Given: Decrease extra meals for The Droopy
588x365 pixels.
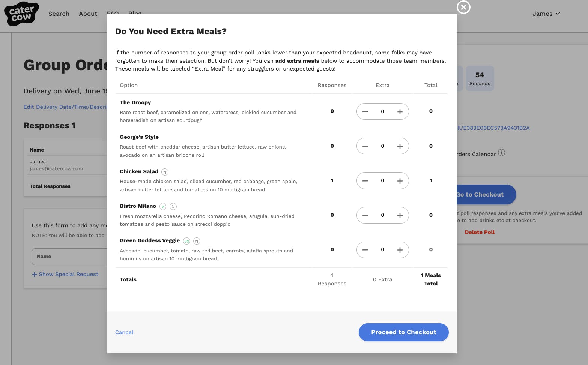Looking at the screenshot, I should point(365,112).
